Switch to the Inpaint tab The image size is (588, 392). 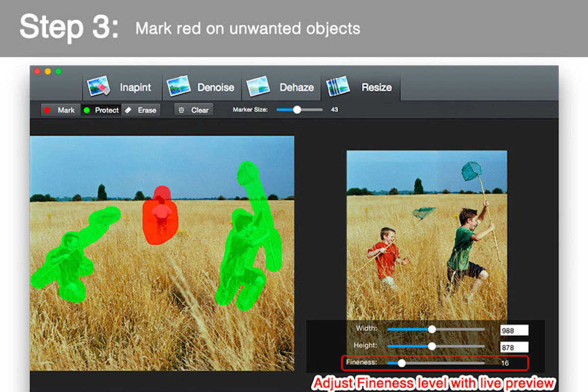point(122,87)
